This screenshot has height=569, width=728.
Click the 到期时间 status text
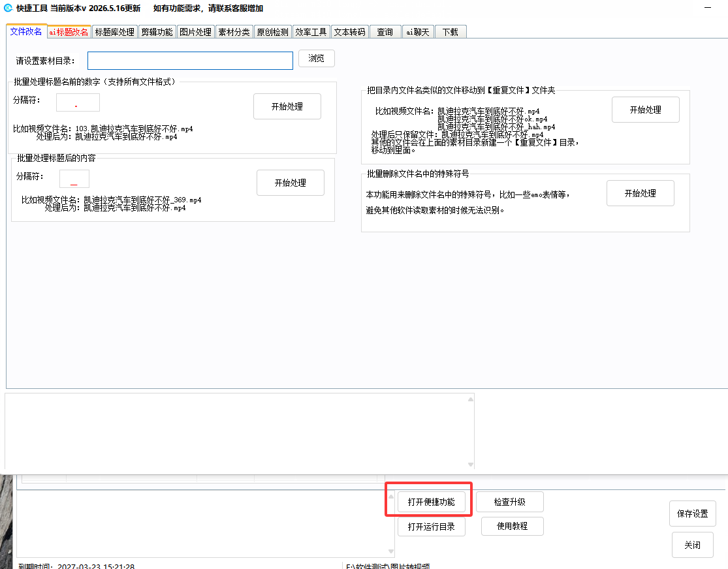[76, 566]
